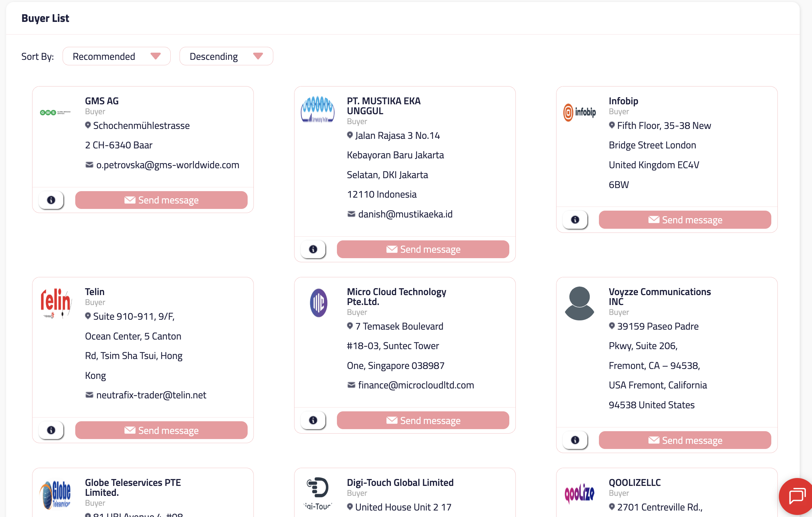Screen dimensions: 812x517
Task: Send message to Infobip
Action: click(x=685, y=220)
